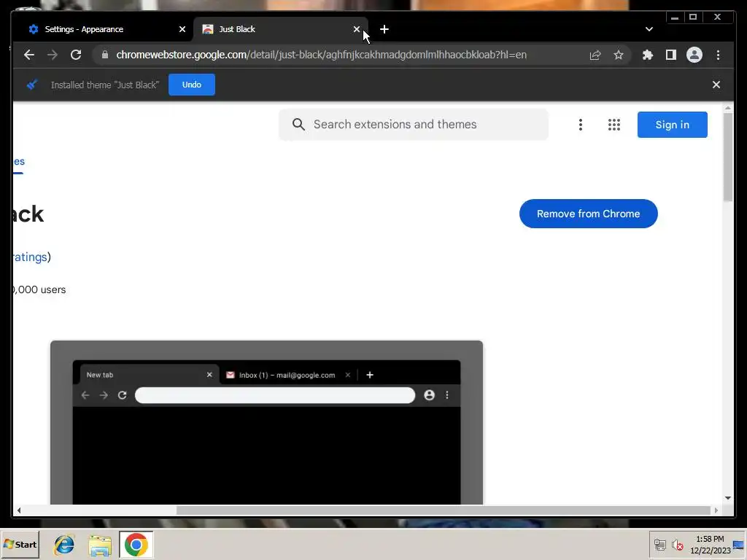This screenshot has width=747, height=560.
Task: Click the browser forward arrow
Action: (53, 55)
